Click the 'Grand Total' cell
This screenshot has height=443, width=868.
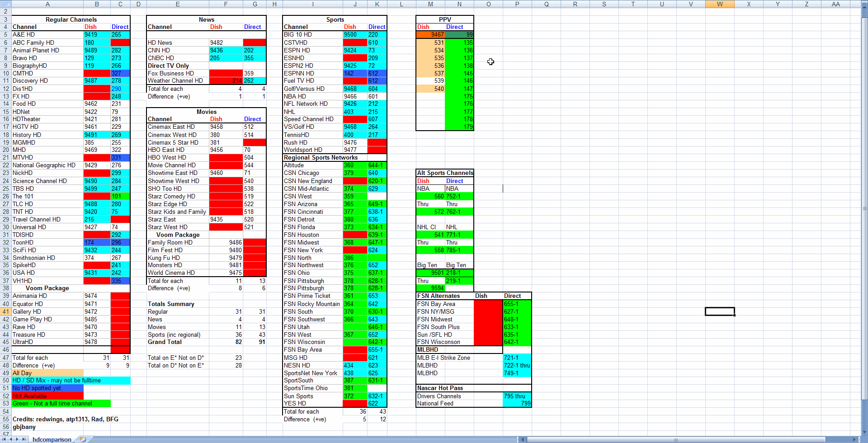coord(178,342)
